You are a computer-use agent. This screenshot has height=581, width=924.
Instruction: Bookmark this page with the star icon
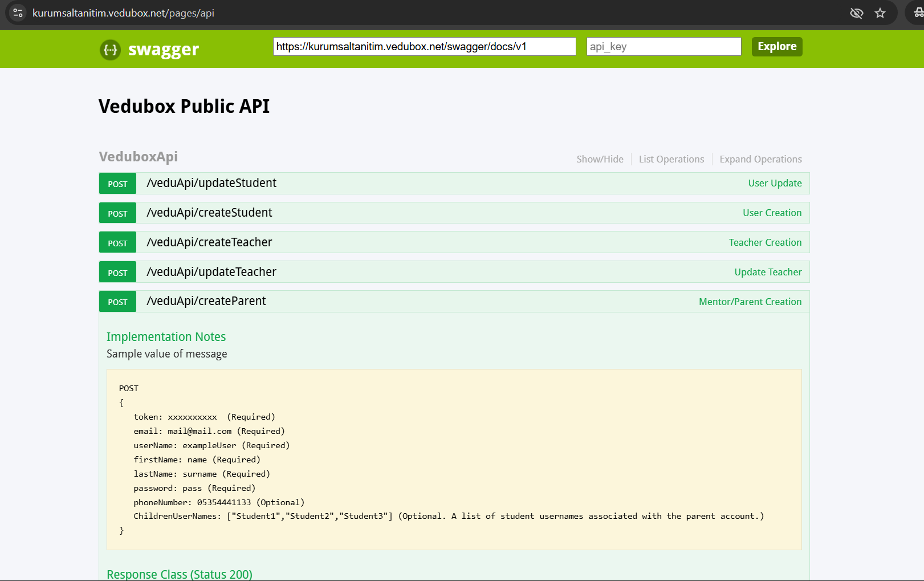(880, 13)
